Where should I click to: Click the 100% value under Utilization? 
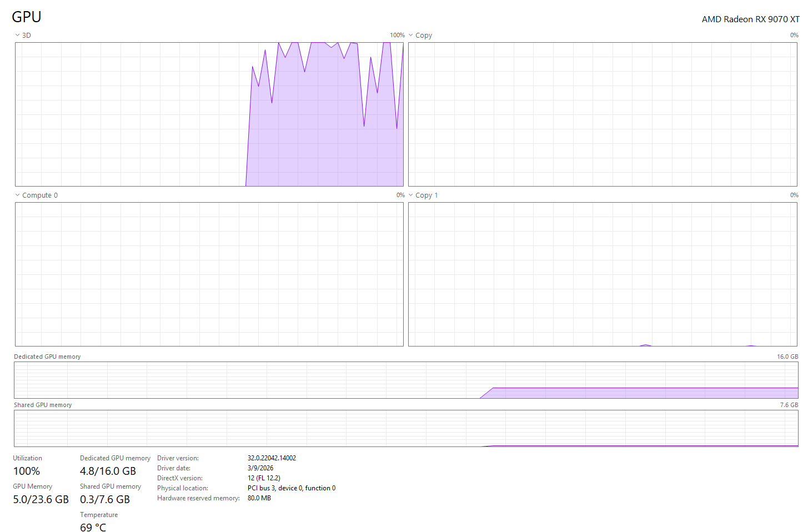(27, 471)
